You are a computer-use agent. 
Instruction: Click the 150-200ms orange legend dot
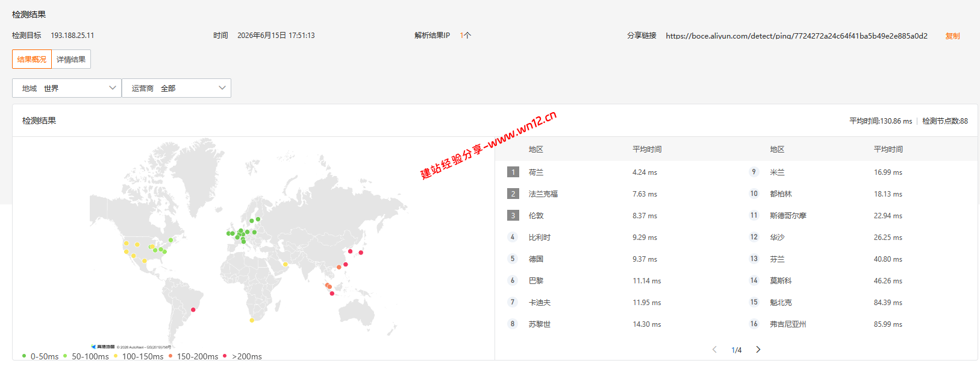170,356
